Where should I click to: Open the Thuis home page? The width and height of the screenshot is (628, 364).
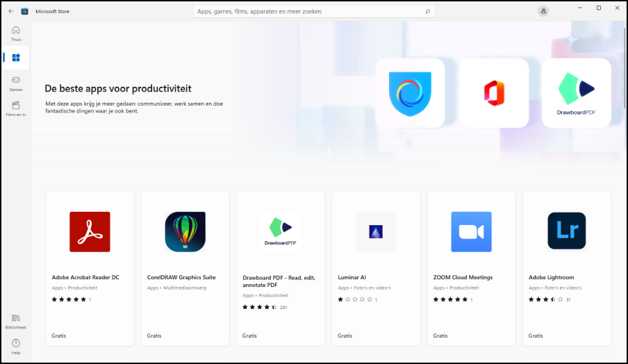pyautogui.click(x=15, y=33)
